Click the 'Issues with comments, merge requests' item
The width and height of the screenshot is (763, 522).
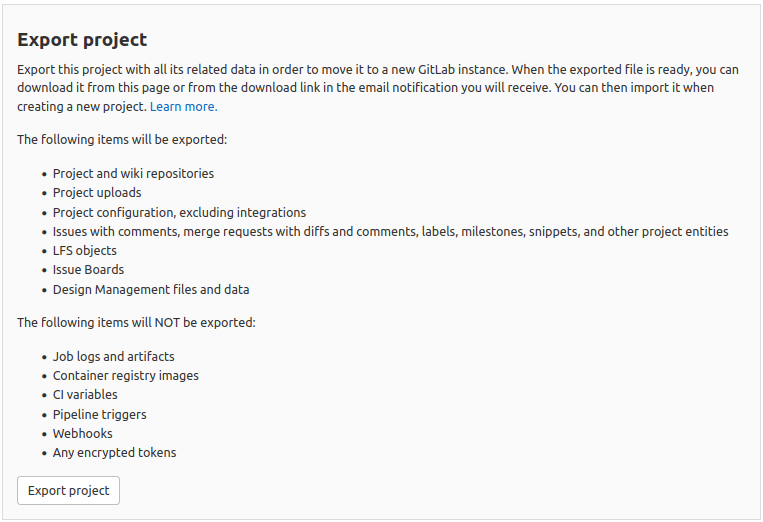coord(390,231)
